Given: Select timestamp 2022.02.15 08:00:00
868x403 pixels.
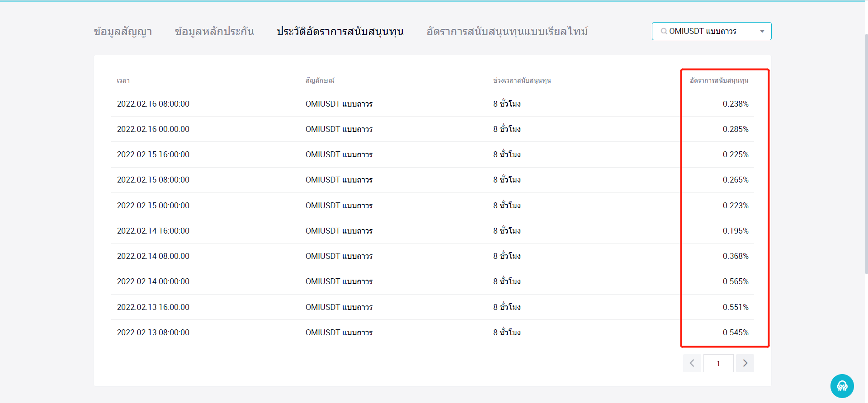Looking at the screenshot, I should (x=153, y=180).
